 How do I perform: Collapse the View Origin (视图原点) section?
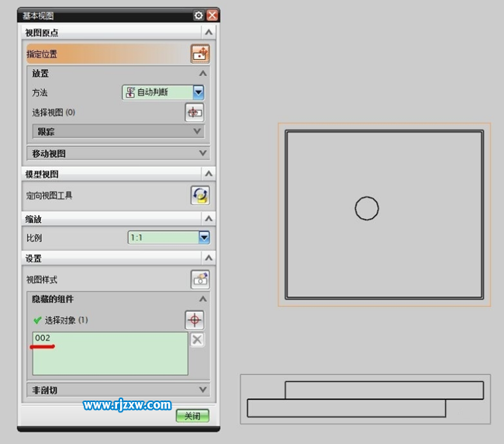(209, 33)
